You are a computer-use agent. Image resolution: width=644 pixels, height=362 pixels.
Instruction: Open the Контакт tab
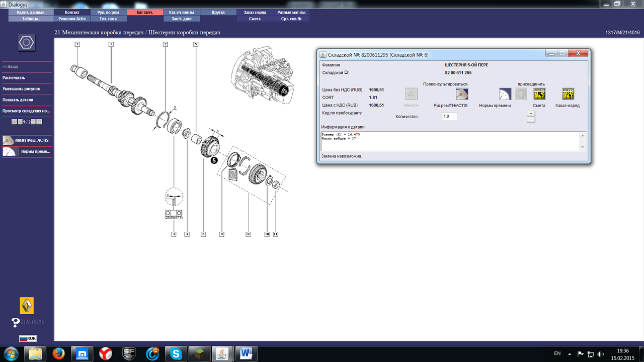coord(72,12)
